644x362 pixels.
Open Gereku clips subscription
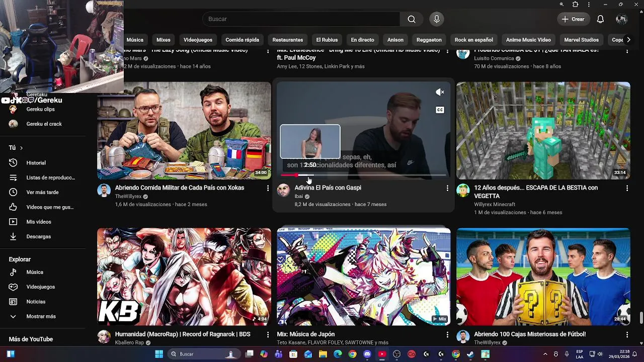point(41,109)
